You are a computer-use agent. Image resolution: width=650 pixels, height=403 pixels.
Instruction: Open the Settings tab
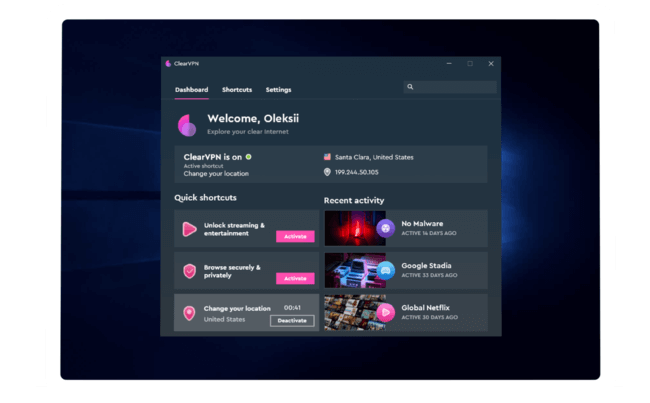[x=278, y=90]
